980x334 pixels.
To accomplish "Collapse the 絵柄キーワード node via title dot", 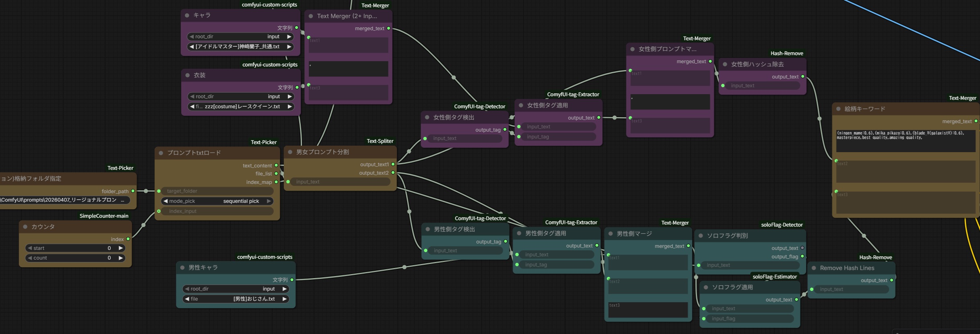I will coord(838,109).
